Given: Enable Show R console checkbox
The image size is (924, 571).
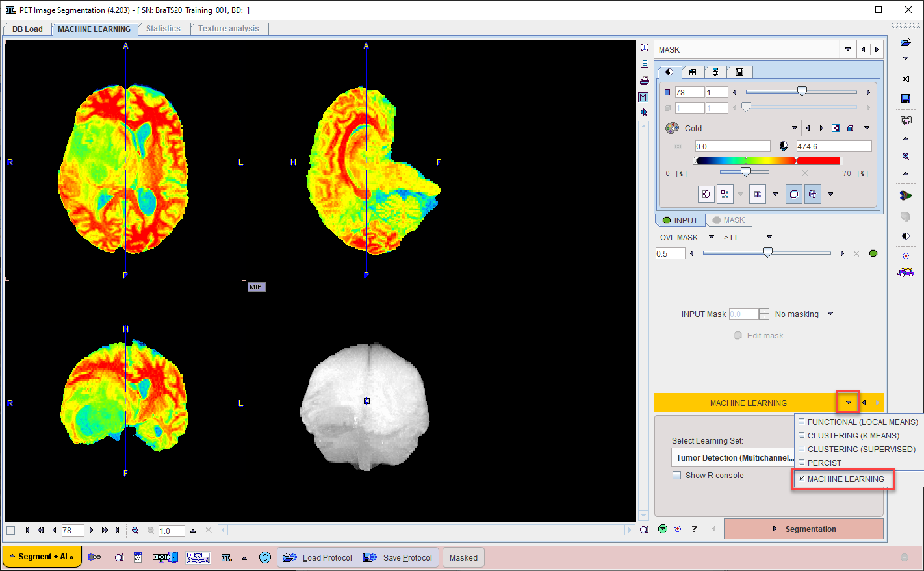Looking at the screenshot, I should pyautogui.click(x=677, y=475).
